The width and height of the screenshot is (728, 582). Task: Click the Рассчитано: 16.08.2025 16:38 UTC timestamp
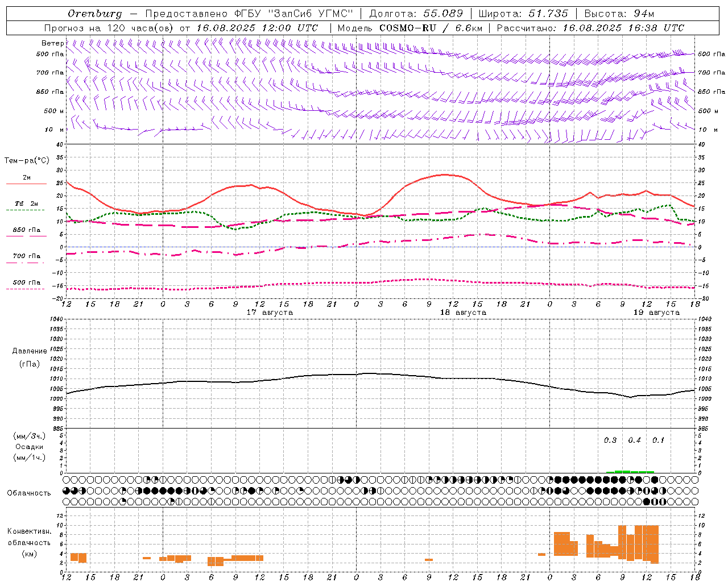pos(590,28)
